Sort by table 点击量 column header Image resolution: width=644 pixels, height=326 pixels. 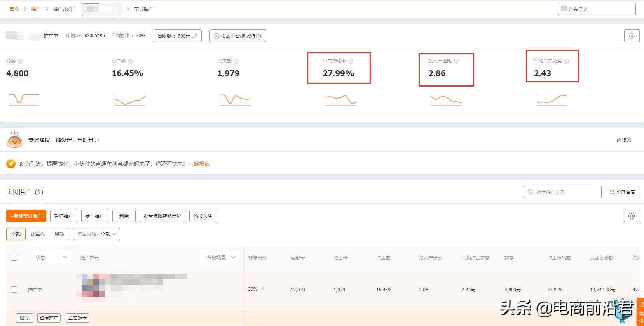[340, 258]
